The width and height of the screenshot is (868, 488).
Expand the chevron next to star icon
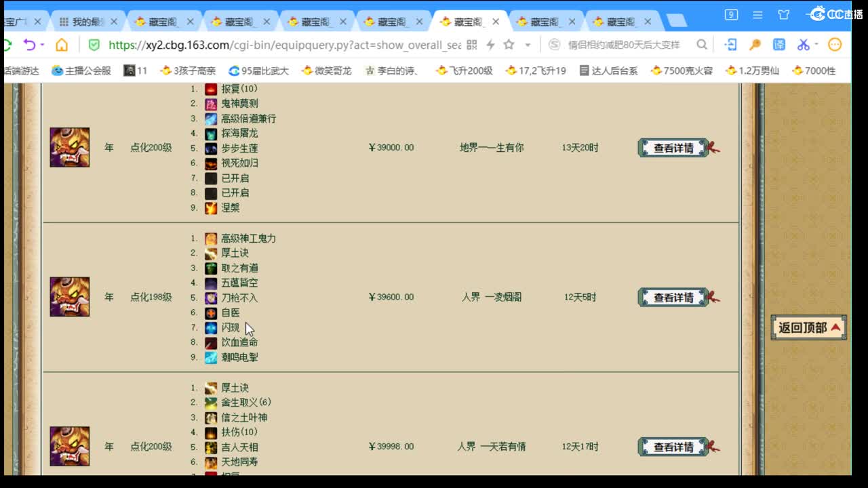point(526,45)
